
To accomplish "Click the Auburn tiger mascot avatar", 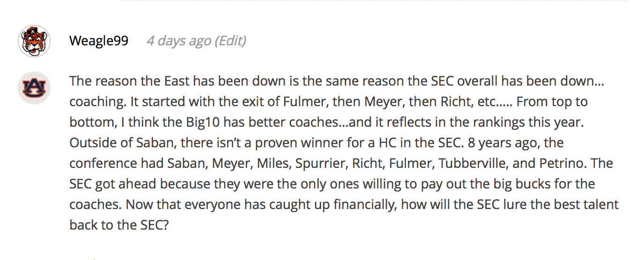I will tap(34, 41).
